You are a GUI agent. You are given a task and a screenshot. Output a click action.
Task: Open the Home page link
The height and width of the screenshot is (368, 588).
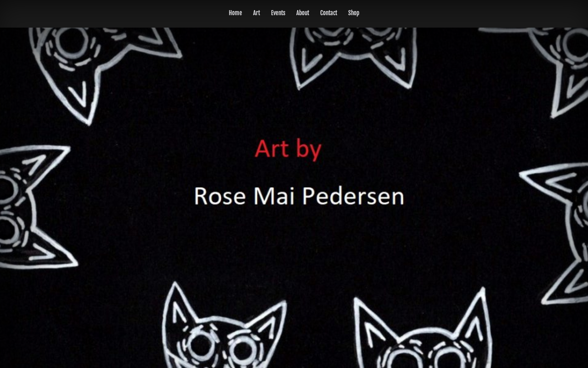tap(235, 13)
